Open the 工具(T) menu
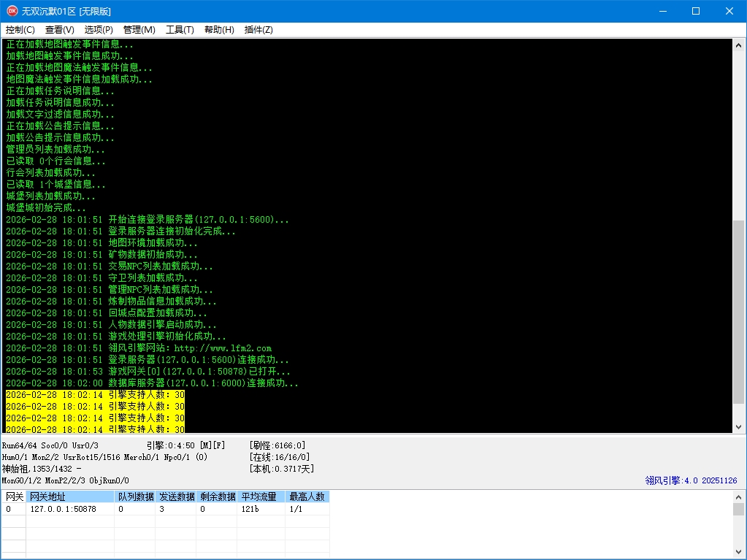747x560 pixels. [180, 30]
